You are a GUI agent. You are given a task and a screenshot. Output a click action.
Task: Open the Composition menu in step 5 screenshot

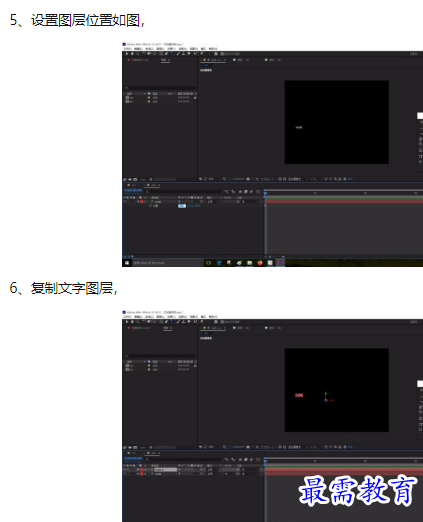coord(149,49)
